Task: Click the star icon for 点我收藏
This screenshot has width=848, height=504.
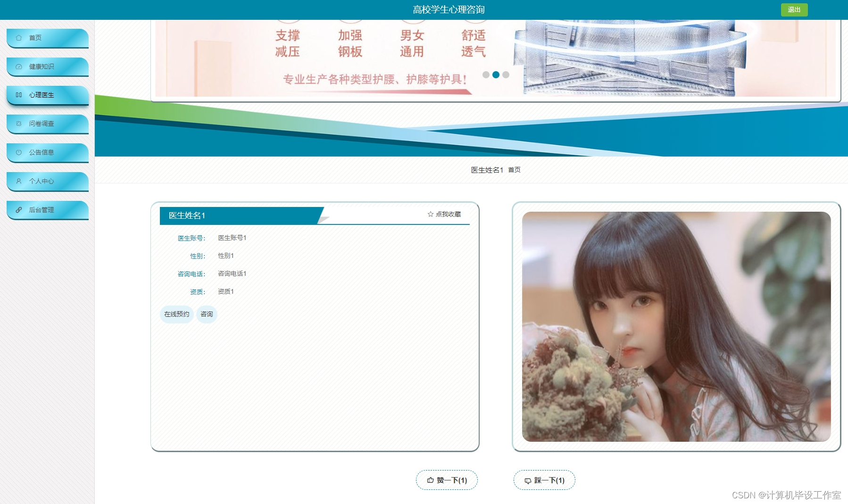Action: coord(430,214)
